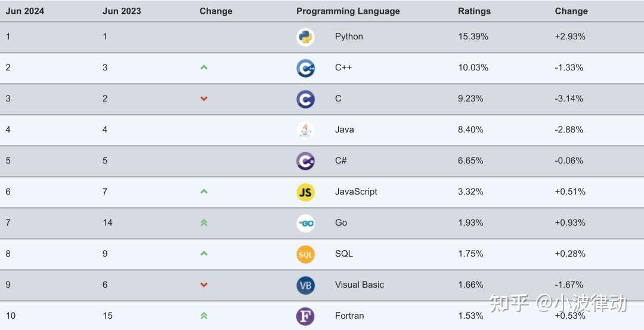Click the JavaScript language name

pyautogui.click(x=355, y=192)
